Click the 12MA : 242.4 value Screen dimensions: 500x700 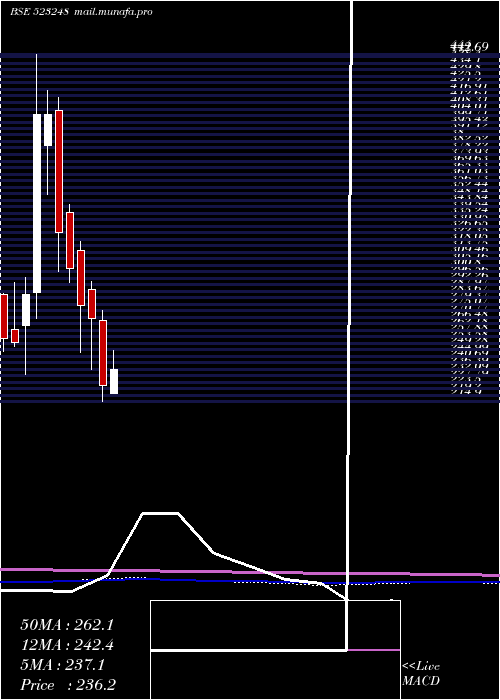pyautogui.click(x=67, y=645)
